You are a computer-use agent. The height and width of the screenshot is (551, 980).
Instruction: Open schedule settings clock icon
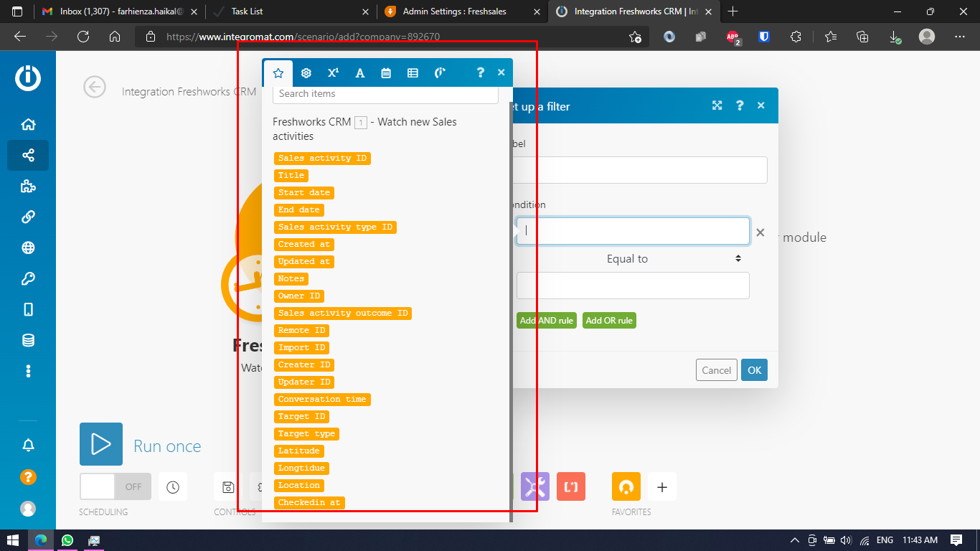173,486
